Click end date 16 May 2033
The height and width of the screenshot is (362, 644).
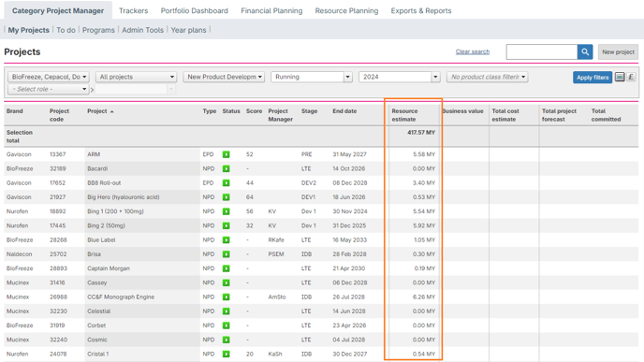[349, 240]
